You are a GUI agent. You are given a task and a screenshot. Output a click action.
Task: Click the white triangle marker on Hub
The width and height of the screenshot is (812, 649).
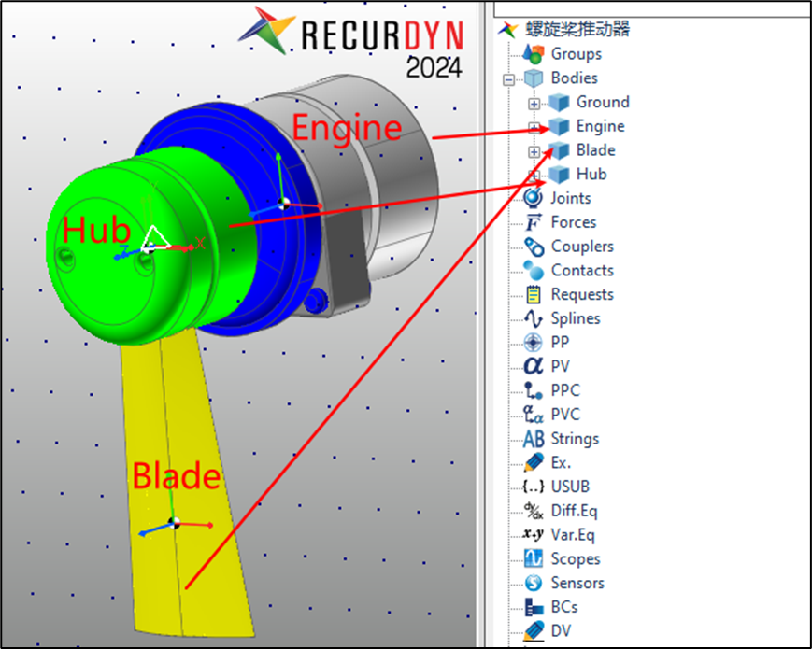click(155, 238)
